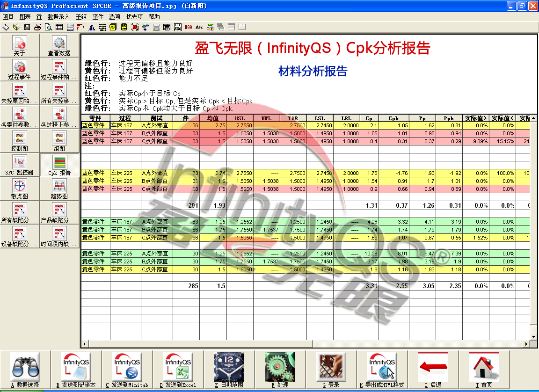This screenshot has height=392, width=539.
Task: Open the 关于 (About) panel button
Action: (x=20, y=45)
